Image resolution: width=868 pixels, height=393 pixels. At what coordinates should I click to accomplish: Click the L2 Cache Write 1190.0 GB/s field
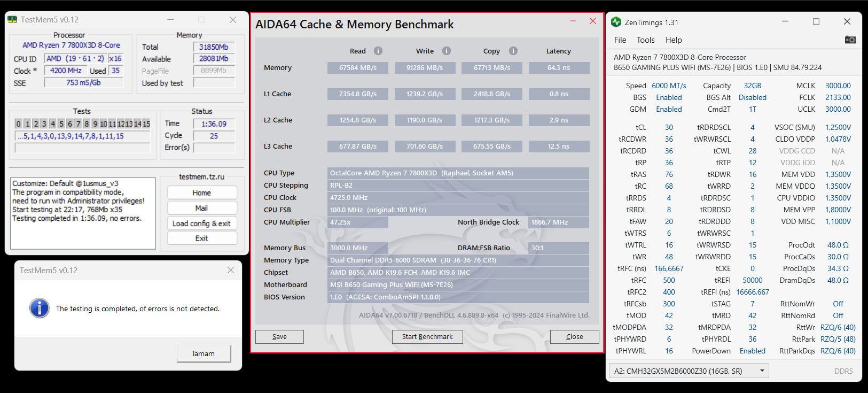(425, 120)
